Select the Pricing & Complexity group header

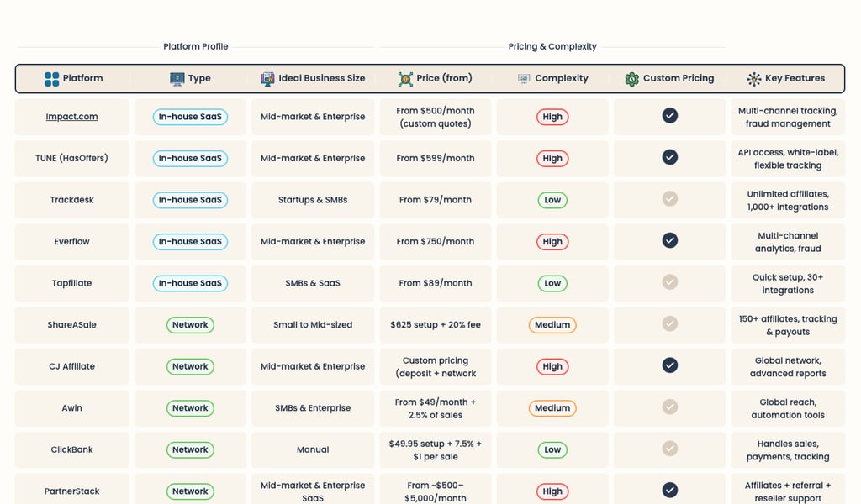coord(552,47)
